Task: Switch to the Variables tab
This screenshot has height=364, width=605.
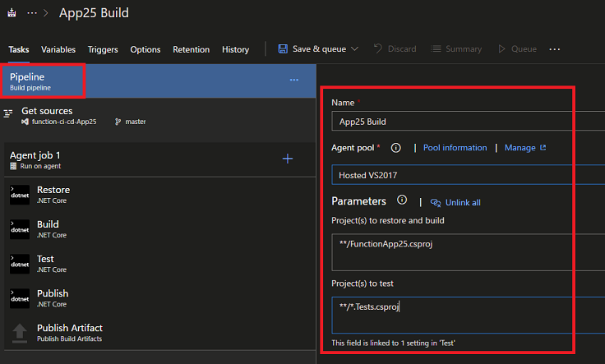Action: pyautogui.click(x=58, y=49)
